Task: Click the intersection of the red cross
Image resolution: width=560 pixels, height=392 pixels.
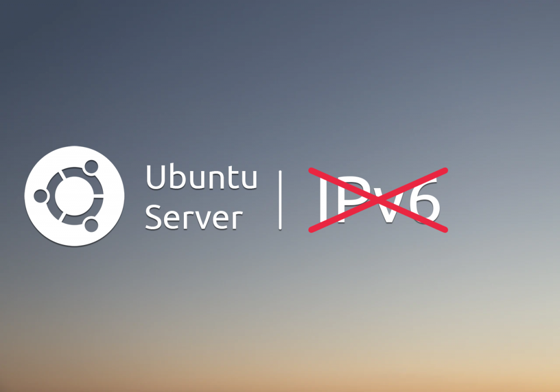Action: [x=378, y=200]
